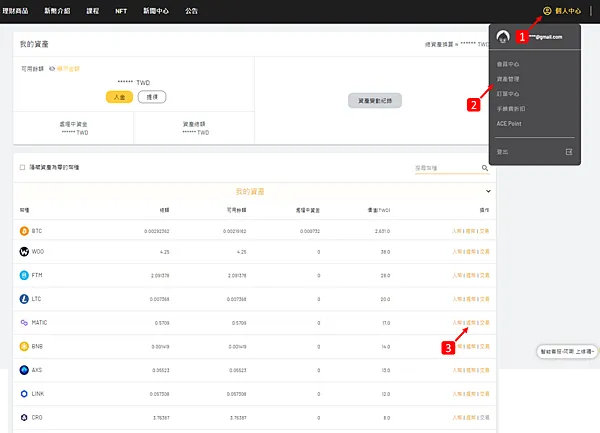The height and width of the screenshot is (433, 600).
Task: Click the MATIC coin icon
Action: [x=24, y=322]
